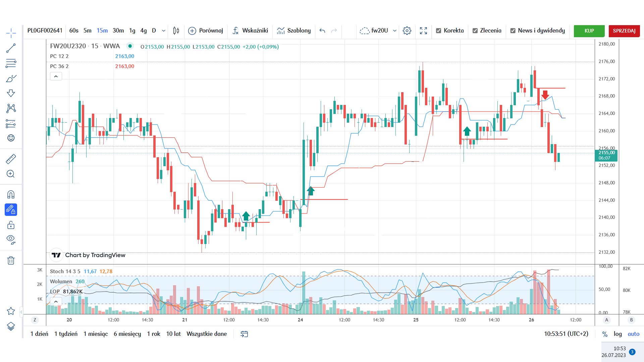644x362 pixels.
Task: Lock all drawing tools
Action: tap(11, 225)
